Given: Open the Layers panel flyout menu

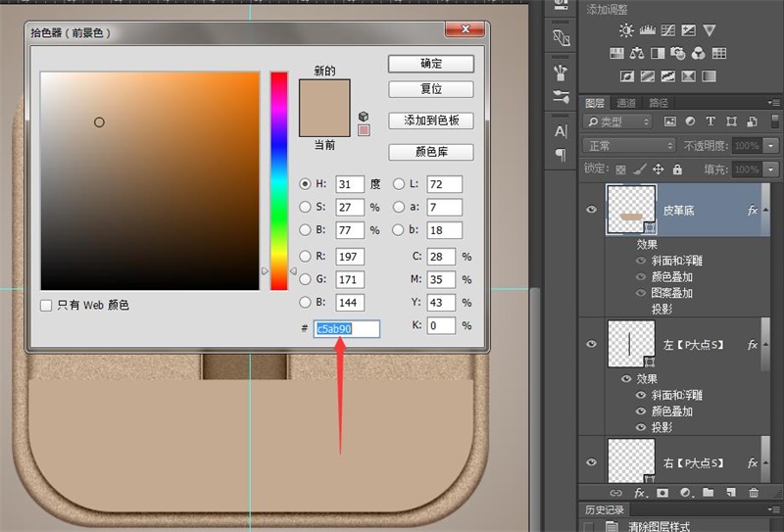Looking at the screenshot, I should (773, 103).
